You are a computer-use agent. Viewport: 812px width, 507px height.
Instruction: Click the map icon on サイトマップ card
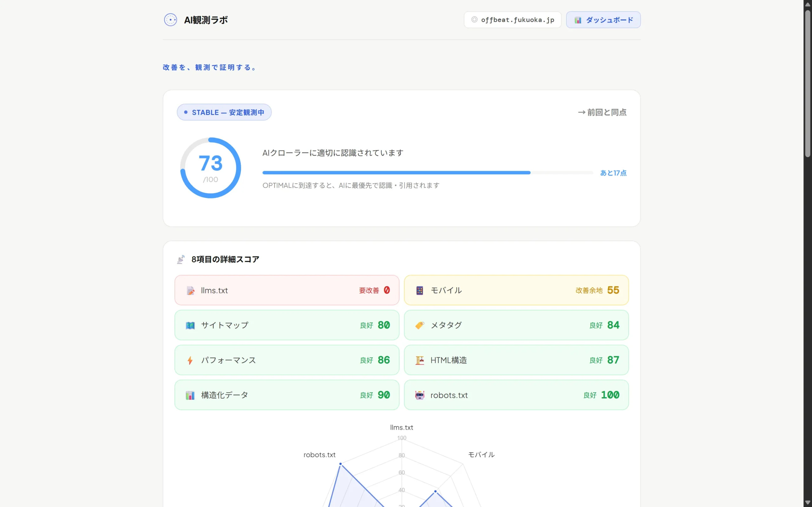tap(190, 325)
